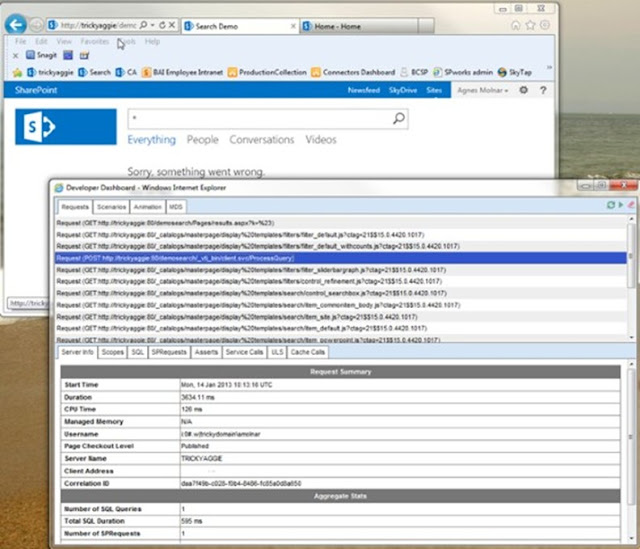Expand favorites bar overflow chevron
Screen dimensions: 640x549
549,67
